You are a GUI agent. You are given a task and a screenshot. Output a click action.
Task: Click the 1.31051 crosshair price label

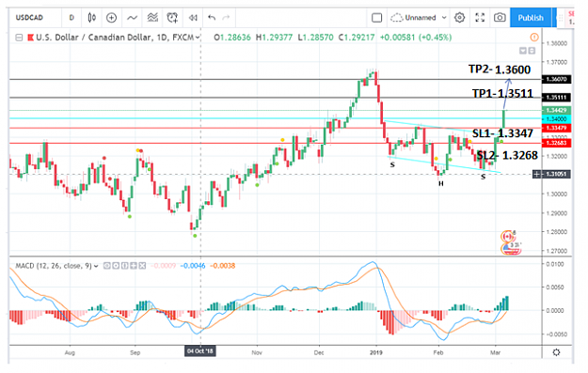[557, 174]
